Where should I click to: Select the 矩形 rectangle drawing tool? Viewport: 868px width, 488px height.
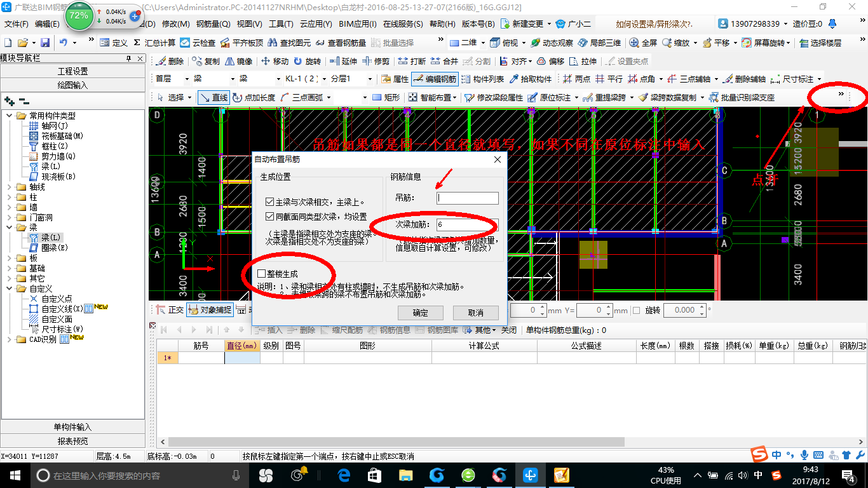pyautogui.click(x=386, y=97)
